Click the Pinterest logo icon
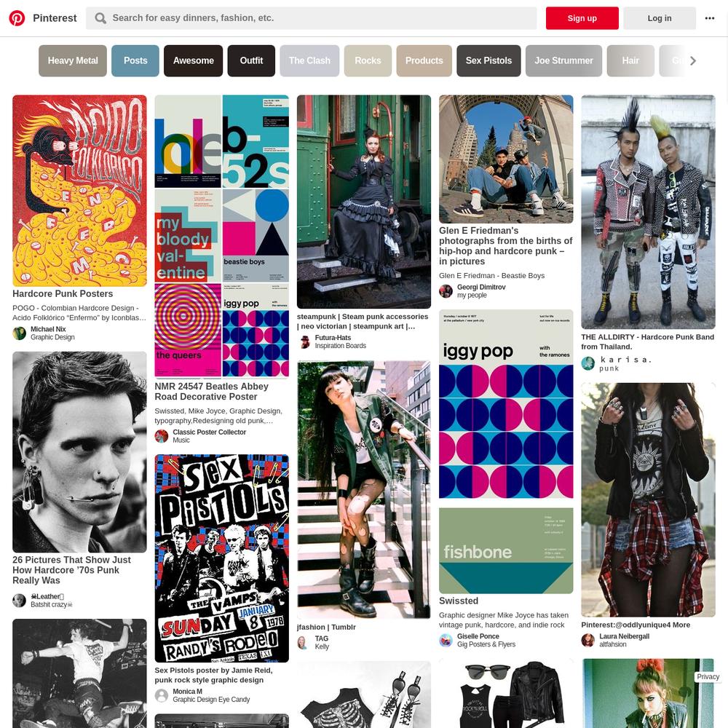The width and height of the screenshot is (728, 728). [x=17, y=18]
